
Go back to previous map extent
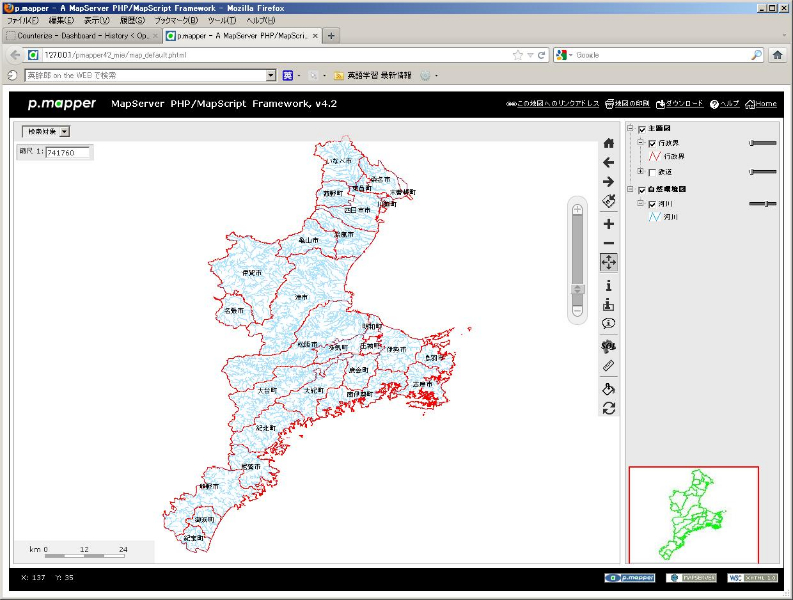tap(608, 162)
